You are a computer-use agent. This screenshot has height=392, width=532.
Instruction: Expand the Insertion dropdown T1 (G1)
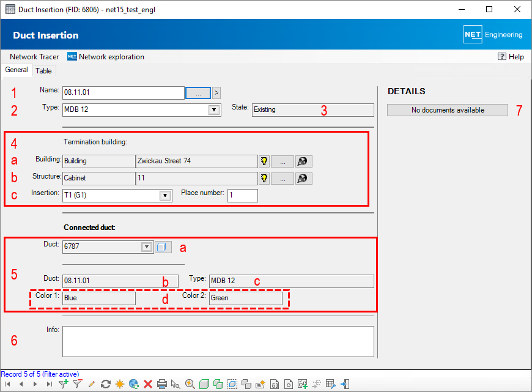164,196
